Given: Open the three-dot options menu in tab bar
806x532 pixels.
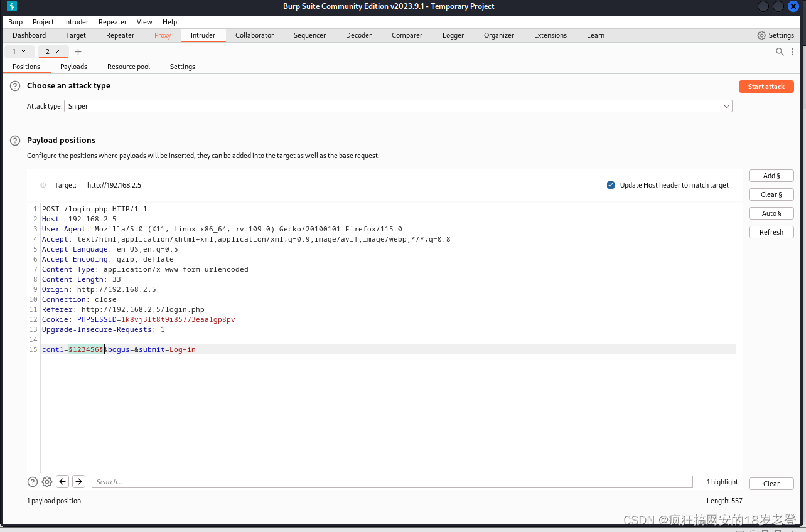Looking at the screenshot, I should [x=793, y=51].
